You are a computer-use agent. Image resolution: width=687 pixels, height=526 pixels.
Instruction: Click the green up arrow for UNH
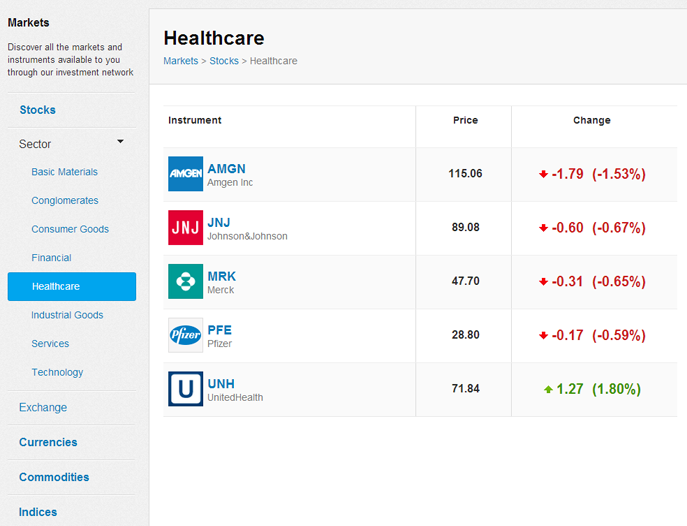click(548, 389)
